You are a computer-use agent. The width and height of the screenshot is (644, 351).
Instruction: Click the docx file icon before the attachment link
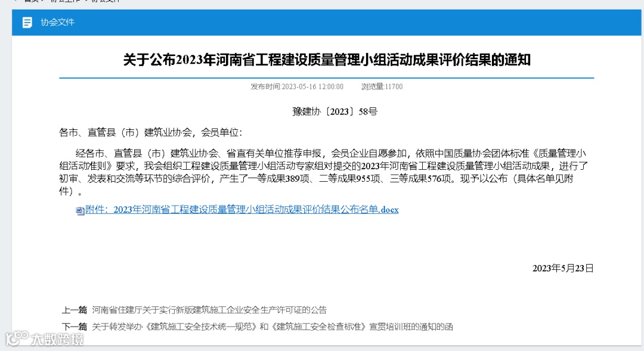(80, 210)
